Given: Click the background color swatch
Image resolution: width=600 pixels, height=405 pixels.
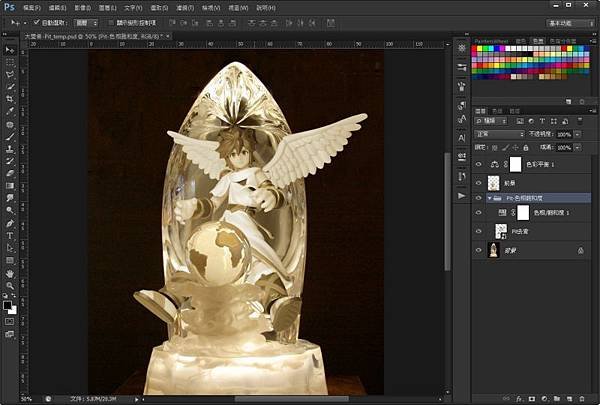Looking at the screenshot, I should pos(14,310).
